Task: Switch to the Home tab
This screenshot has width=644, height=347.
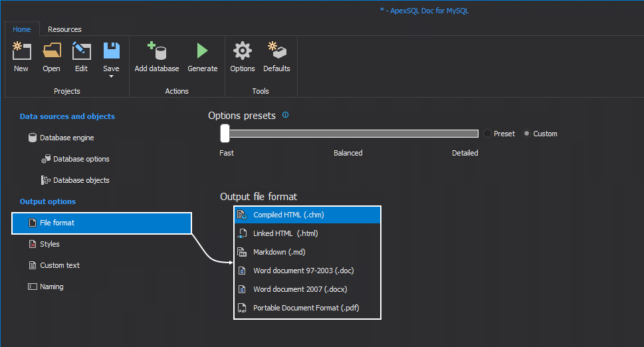Action: (x=22, y=29)
